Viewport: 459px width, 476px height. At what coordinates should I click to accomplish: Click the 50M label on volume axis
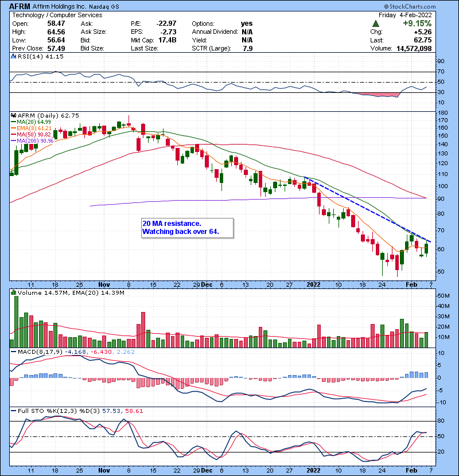tap(443, 296)
